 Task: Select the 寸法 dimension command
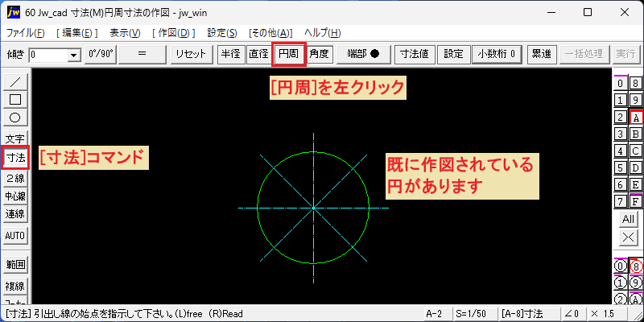click(x=15, y=157)
